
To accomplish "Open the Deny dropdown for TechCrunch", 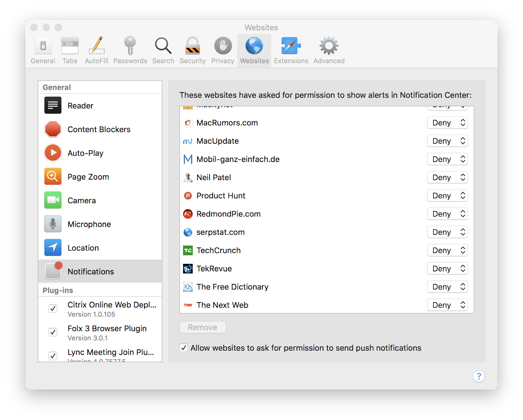I will click(x=447, y=250).
